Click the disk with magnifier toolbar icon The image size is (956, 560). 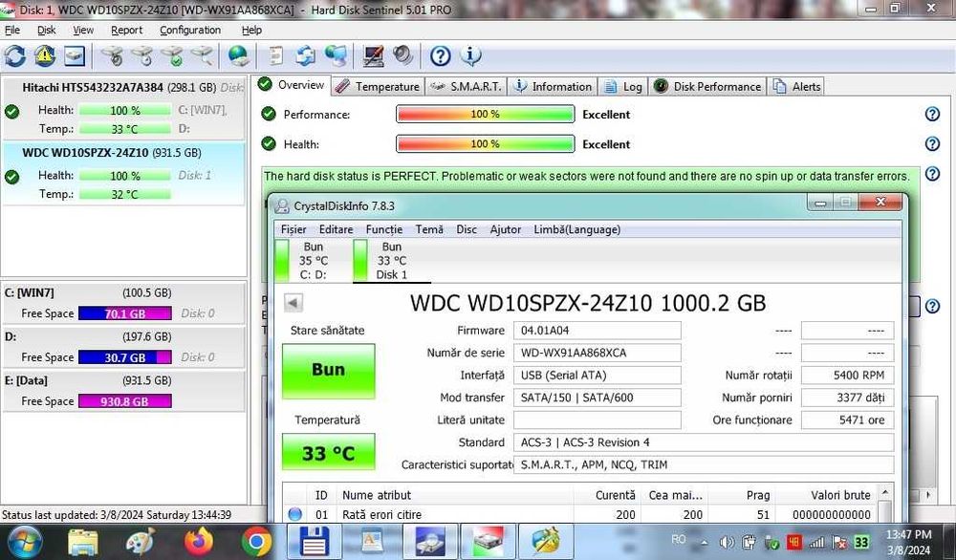[x=203, y=56]
